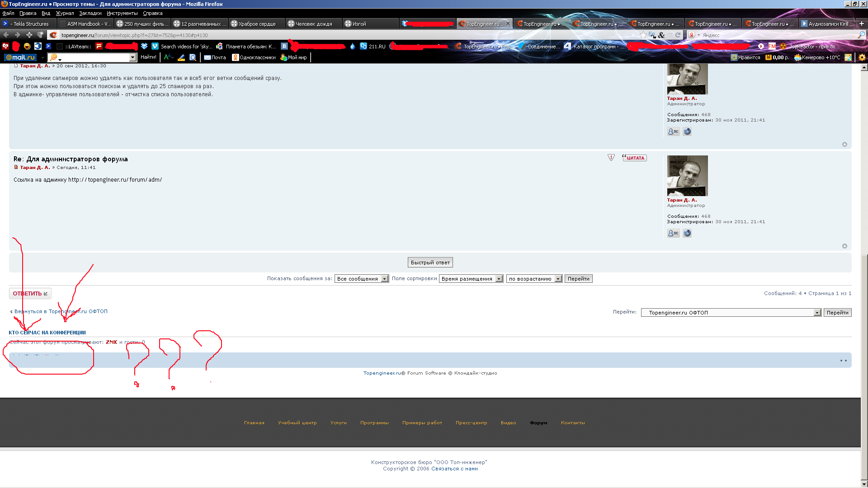
Task: Open new tab with plus button
Action: [x=861, y=23]
